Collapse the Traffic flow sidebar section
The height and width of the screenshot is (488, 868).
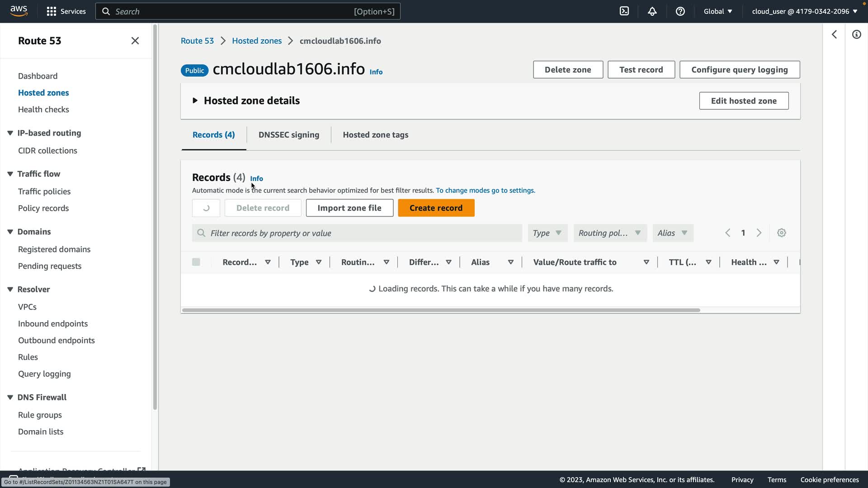pos(10,174)
